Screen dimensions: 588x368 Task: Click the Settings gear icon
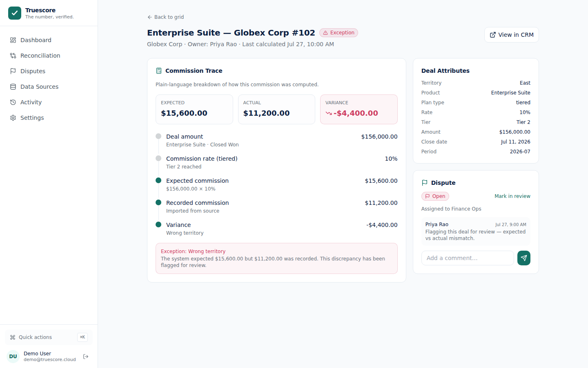(13, 118)
